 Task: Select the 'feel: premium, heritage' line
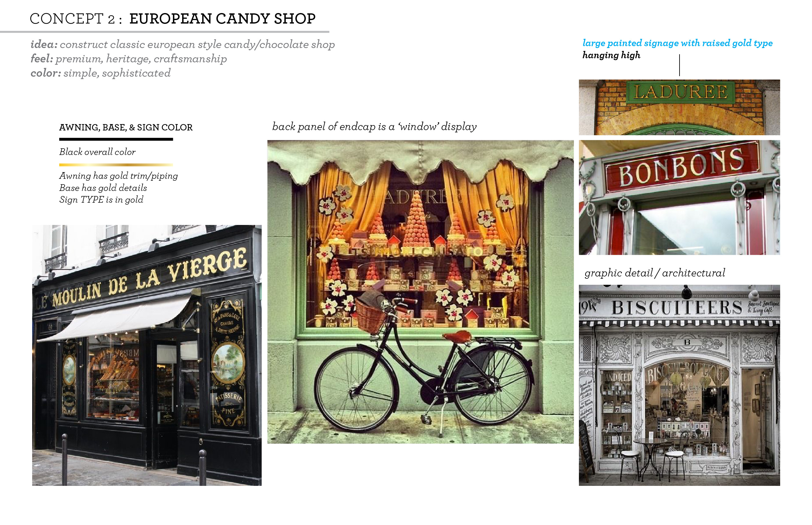129,59
